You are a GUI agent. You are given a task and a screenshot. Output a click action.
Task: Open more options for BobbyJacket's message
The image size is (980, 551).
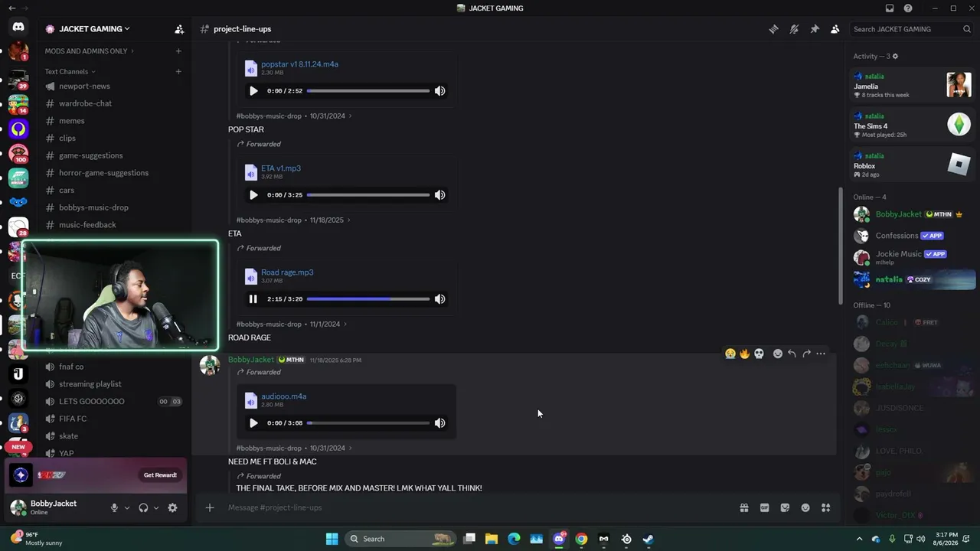[821, 354]
